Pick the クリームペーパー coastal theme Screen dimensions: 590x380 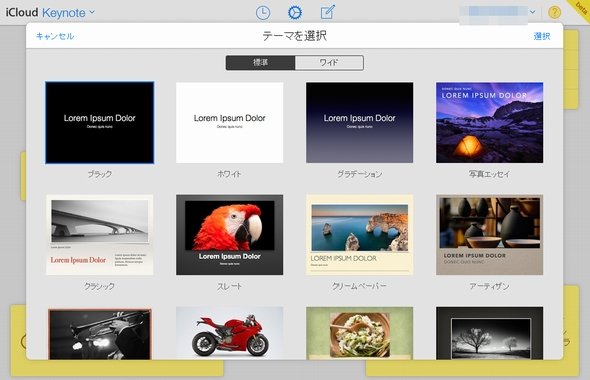pos(359,235)
